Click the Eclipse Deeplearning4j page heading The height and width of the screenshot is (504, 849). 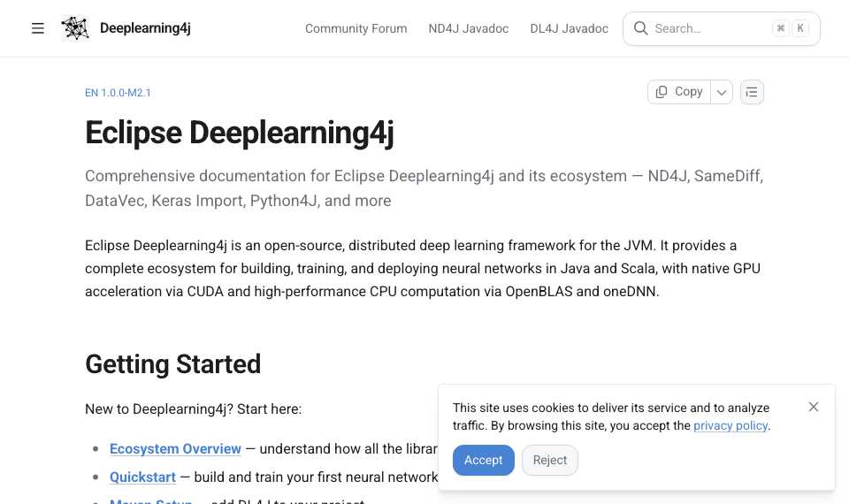pyautogui.click(x=240, y=134)
